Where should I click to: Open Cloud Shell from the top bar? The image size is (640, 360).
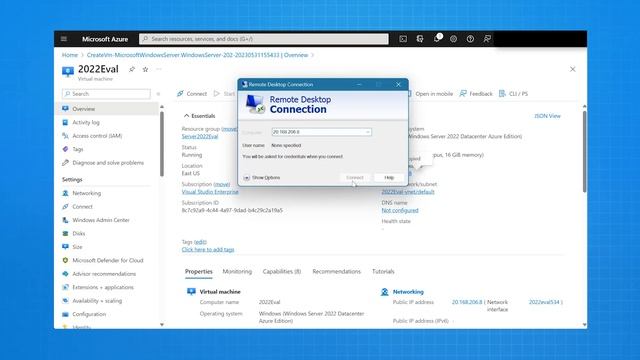[403, 39]
